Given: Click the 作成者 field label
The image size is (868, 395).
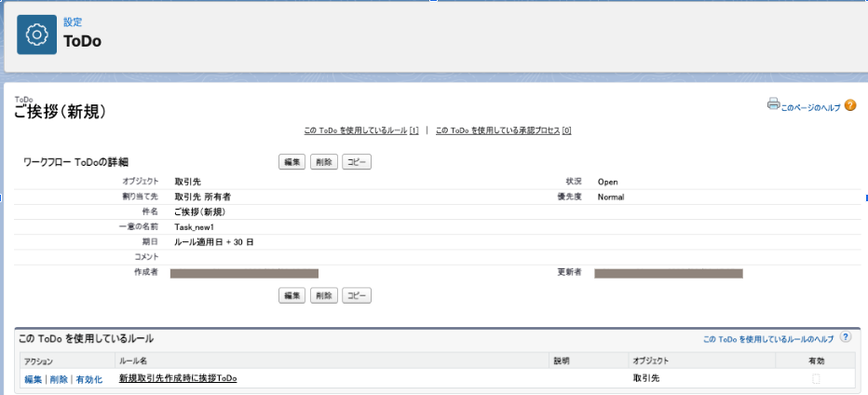Looking at the screenshot, I should coord(147,272).
